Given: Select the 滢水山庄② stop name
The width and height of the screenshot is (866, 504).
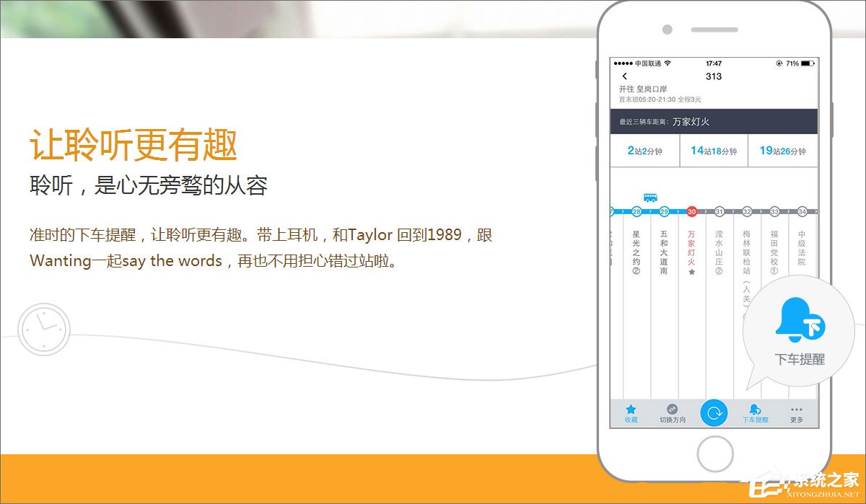Looking at the screenshot, I should tap(719, 252).
